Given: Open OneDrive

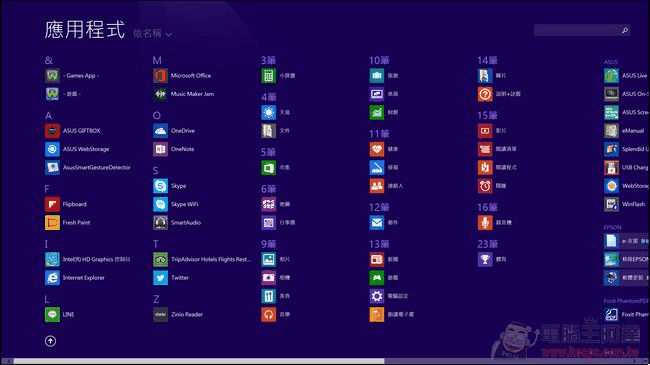Looking at the screenshot, I should click(174, 131).
